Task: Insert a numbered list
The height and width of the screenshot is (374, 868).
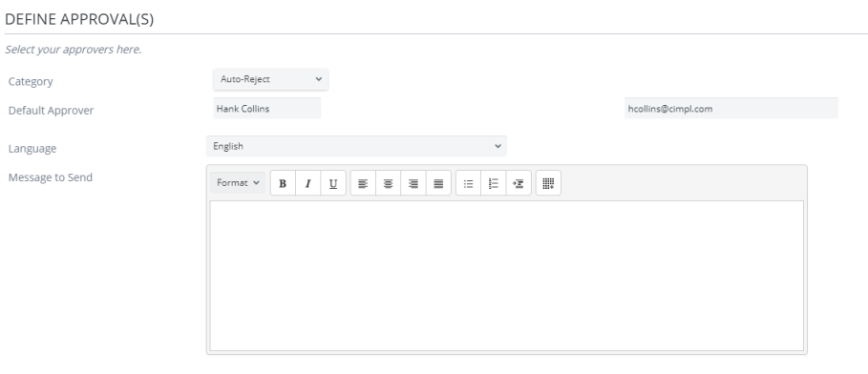Action: [x=494, y=183]
